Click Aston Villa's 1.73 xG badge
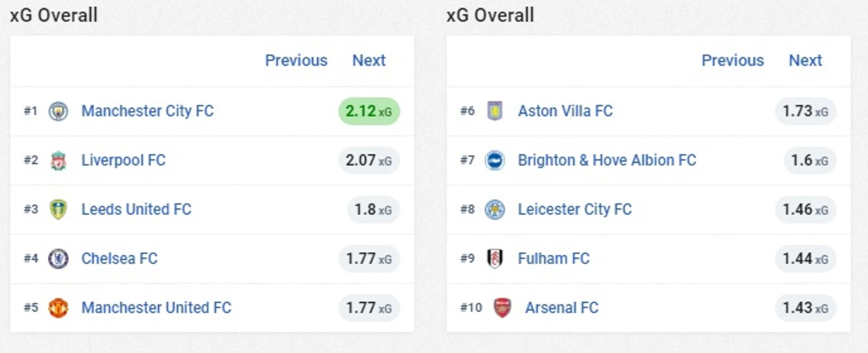The width and height of the screenshot is (868, 353). 806,112
